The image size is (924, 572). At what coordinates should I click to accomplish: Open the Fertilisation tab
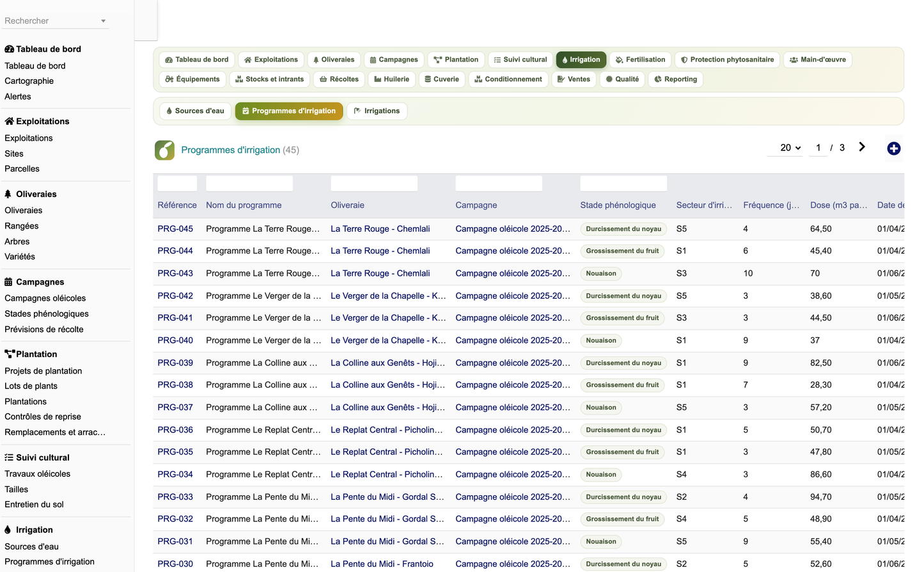coord(640,60)
